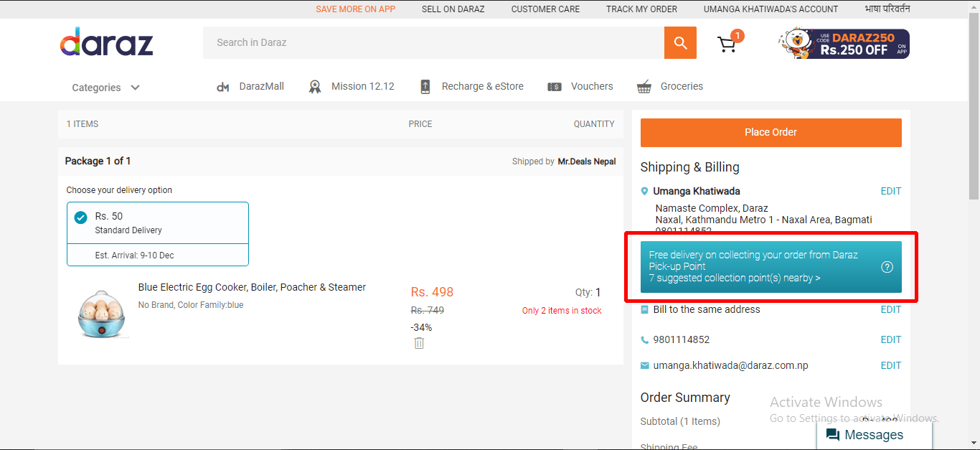Viewport: 980px width, 450px height.
Task: Edit the shipping address for Umanga Khatiwada
Action: tap(890, 191)
